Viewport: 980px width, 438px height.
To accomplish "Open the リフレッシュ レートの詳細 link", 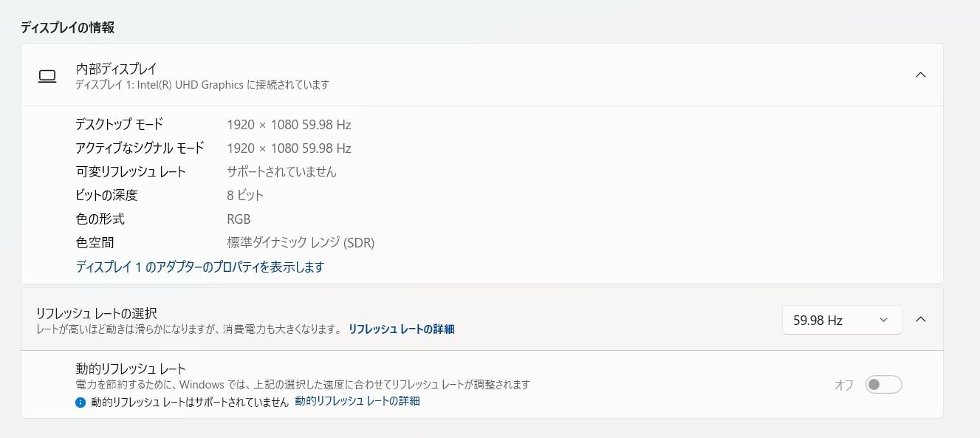I will [x=401, y=329].
